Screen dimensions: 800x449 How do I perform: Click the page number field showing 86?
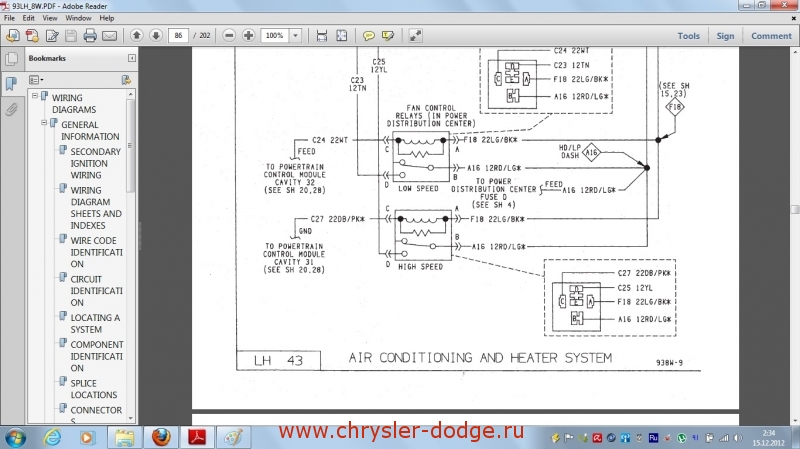[178, 35]
